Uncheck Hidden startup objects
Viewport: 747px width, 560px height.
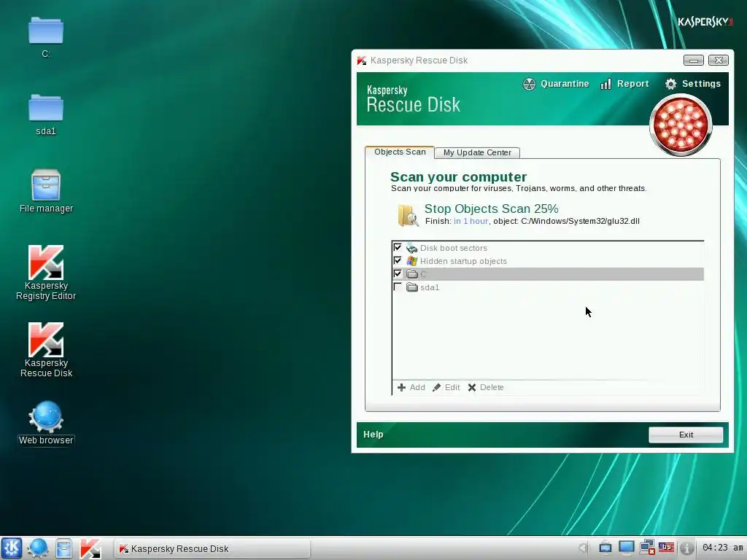coord(398,260)
